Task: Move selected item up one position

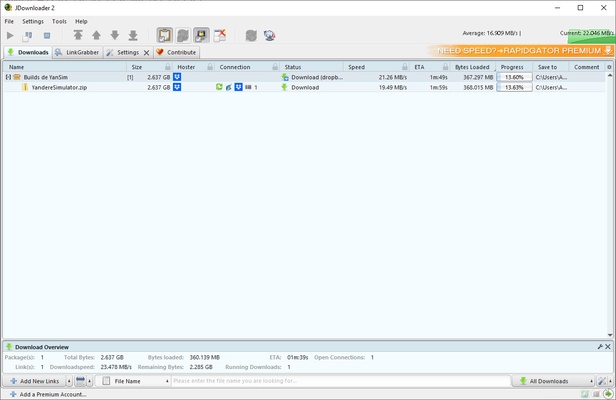Action: pos(96,35)
